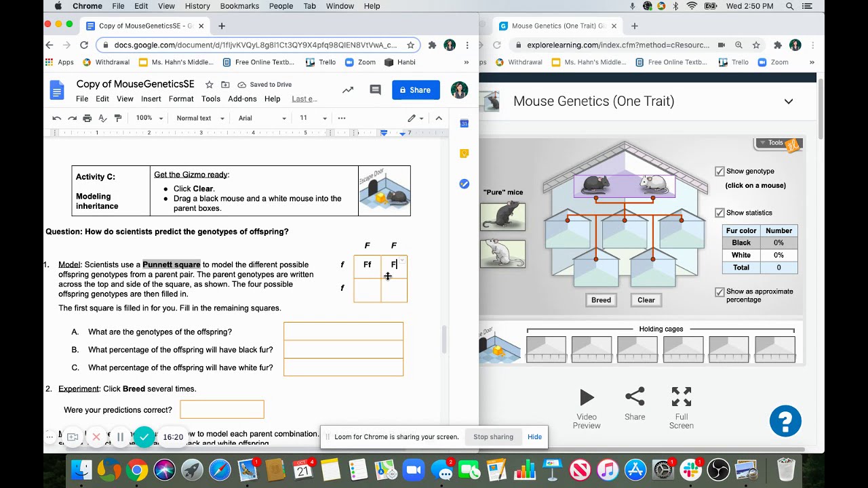Click the bottom-left empty Punnett square cell
This screenshot has height=488, width=868.
click(367, 290)
